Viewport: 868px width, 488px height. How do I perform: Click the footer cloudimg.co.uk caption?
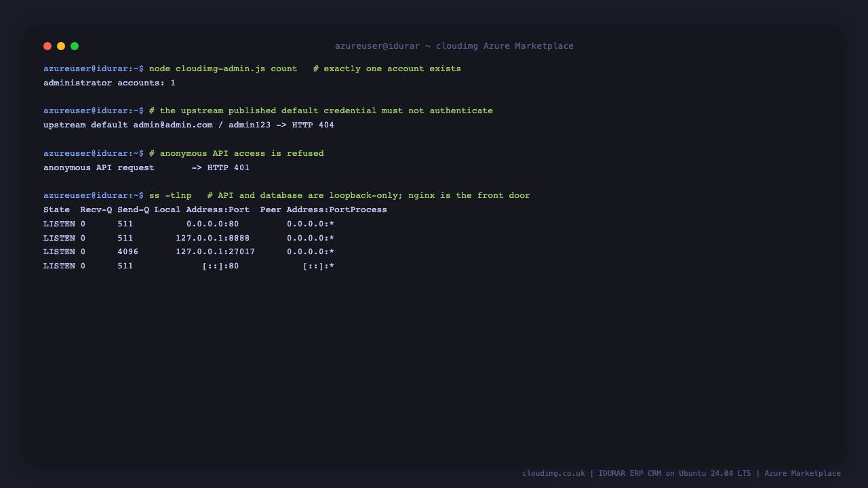682,473
